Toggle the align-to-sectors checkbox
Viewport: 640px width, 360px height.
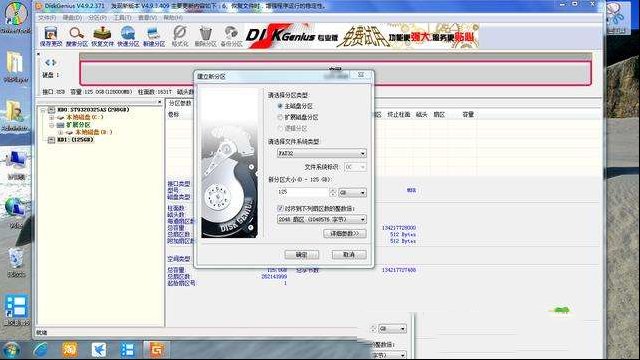pyautogui.click(x=280, y=208)
